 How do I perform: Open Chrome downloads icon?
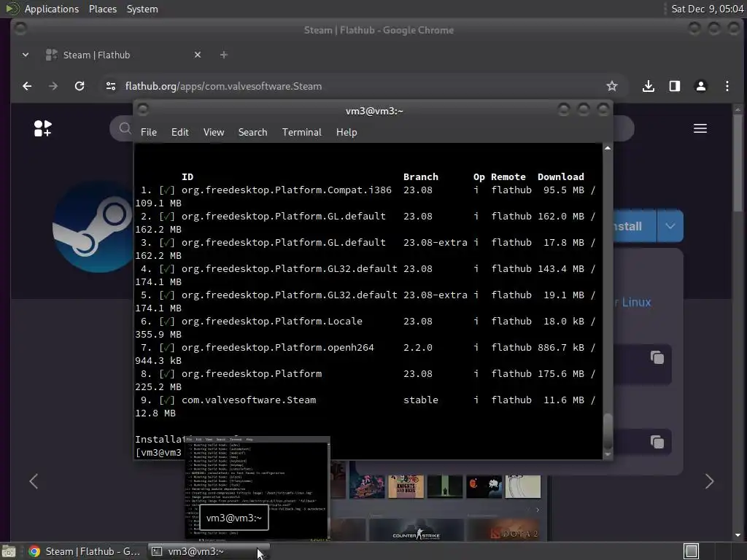click(x=648, y=86)
